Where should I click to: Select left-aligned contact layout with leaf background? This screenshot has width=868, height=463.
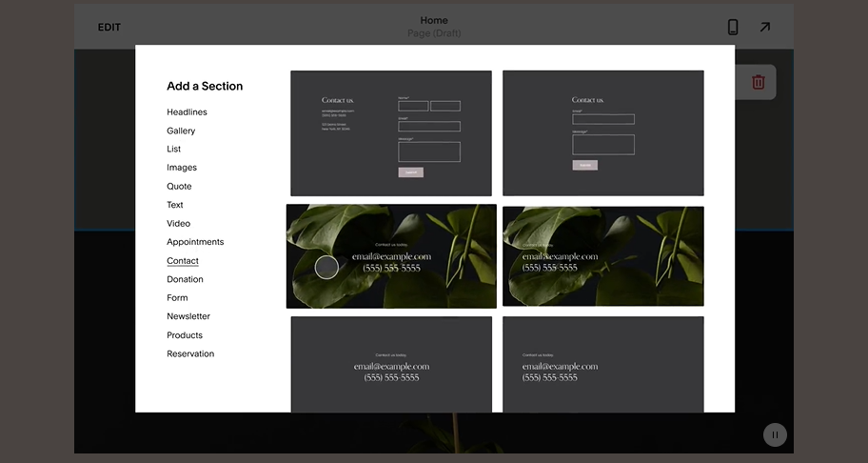(602, 256)
